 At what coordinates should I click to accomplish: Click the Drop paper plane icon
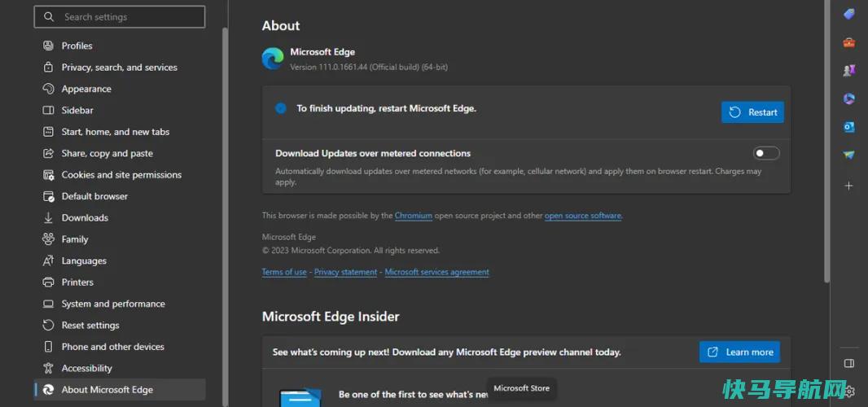(848, 155)
